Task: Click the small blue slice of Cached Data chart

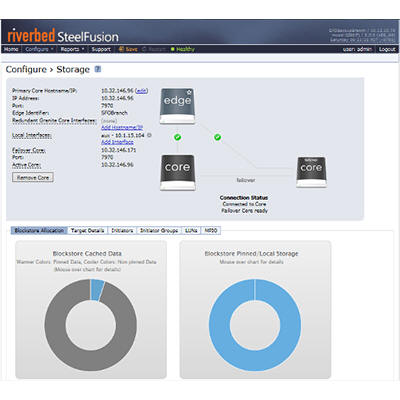Action: [x=97, y=290]
